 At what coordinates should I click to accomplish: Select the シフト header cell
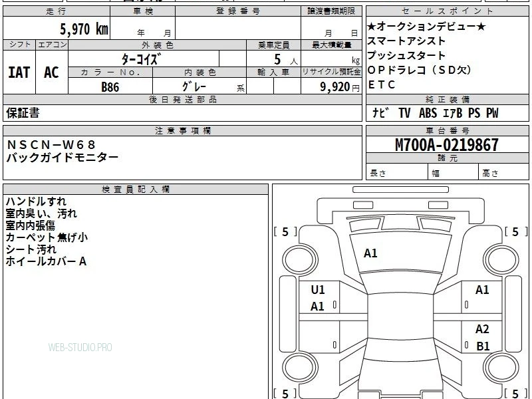pos(20,45)
